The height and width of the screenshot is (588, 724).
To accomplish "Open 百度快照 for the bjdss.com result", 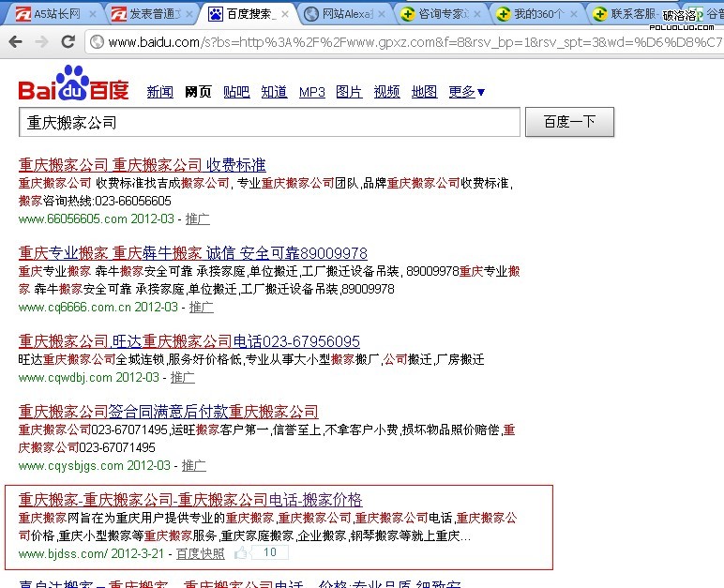I will tap(200, 553).
